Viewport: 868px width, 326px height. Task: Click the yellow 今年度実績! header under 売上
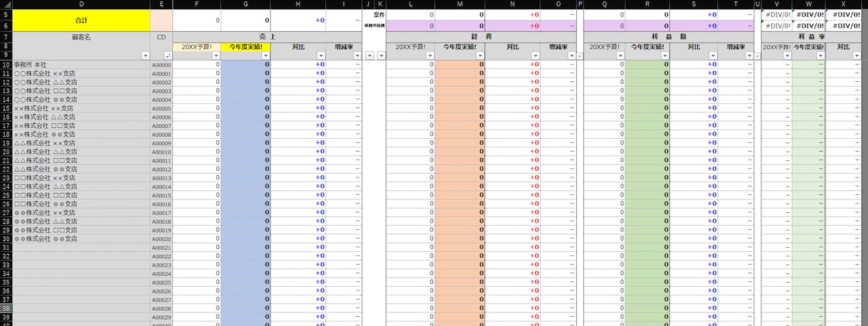point(245,47)
